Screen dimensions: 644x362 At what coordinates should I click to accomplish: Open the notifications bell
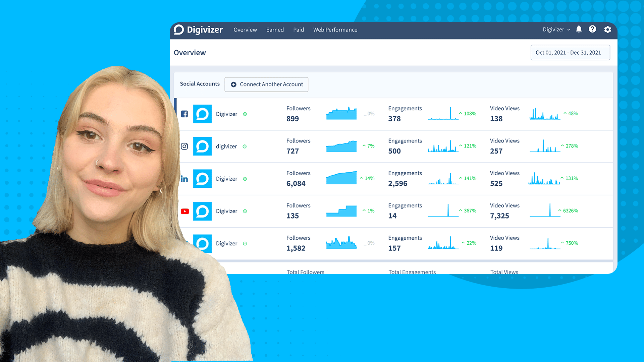[x=579, y=29]
